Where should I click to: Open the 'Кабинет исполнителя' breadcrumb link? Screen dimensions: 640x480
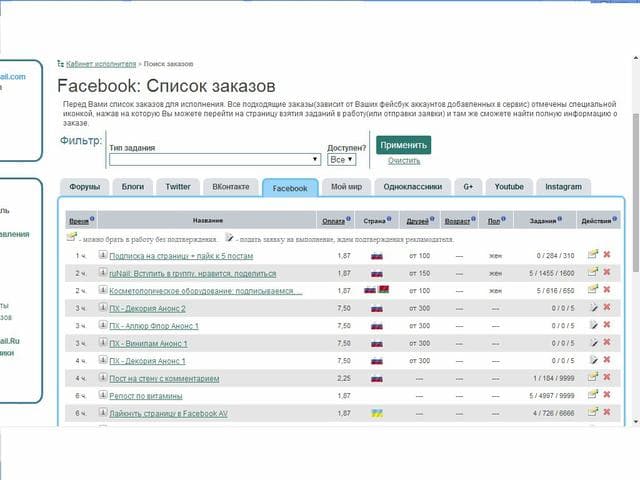[x=101, y=64]
